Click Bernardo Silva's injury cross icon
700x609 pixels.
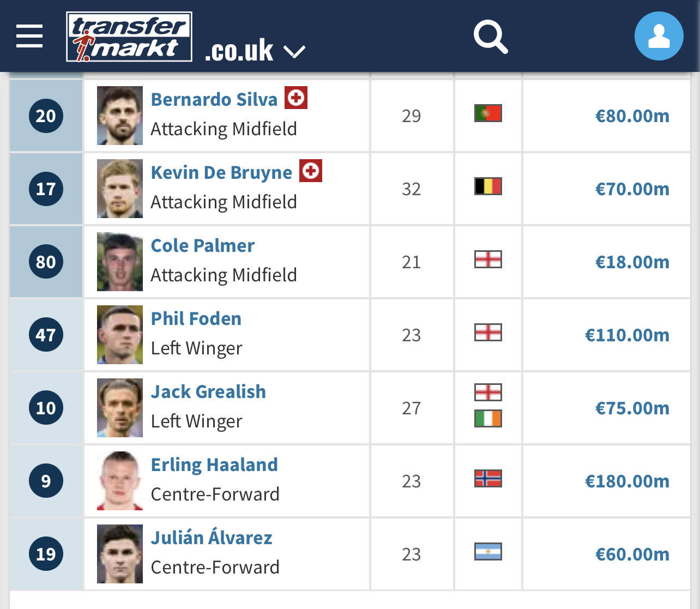click(x=296, y=98)
